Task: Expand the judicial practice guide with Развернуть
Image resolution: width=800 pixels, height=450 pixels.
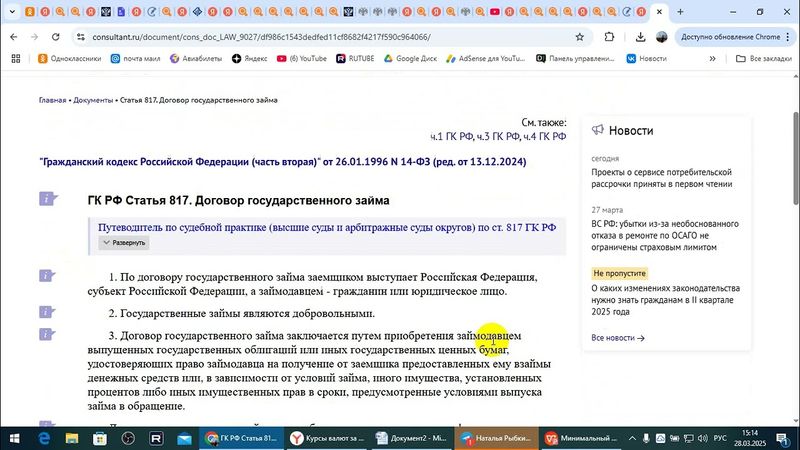Action: (x=124, y=243)
